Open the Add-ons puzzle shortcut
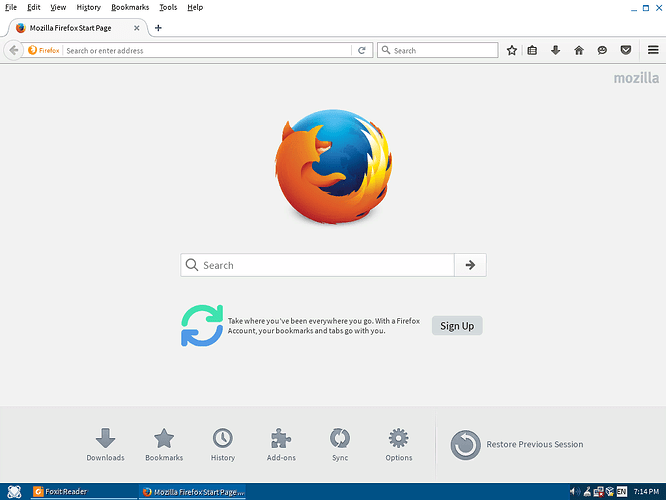 pos(281,444)
